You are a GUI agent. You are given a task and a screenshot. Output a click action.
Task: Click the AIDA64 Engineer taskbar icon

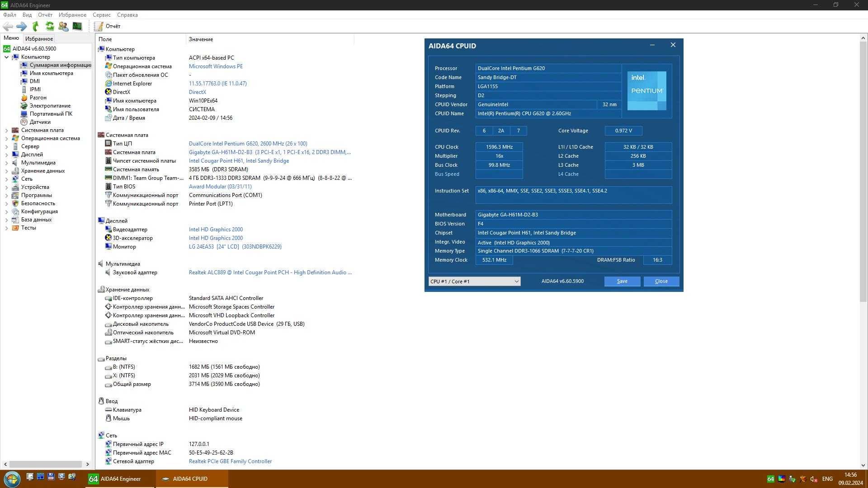(x=118, y=479)
